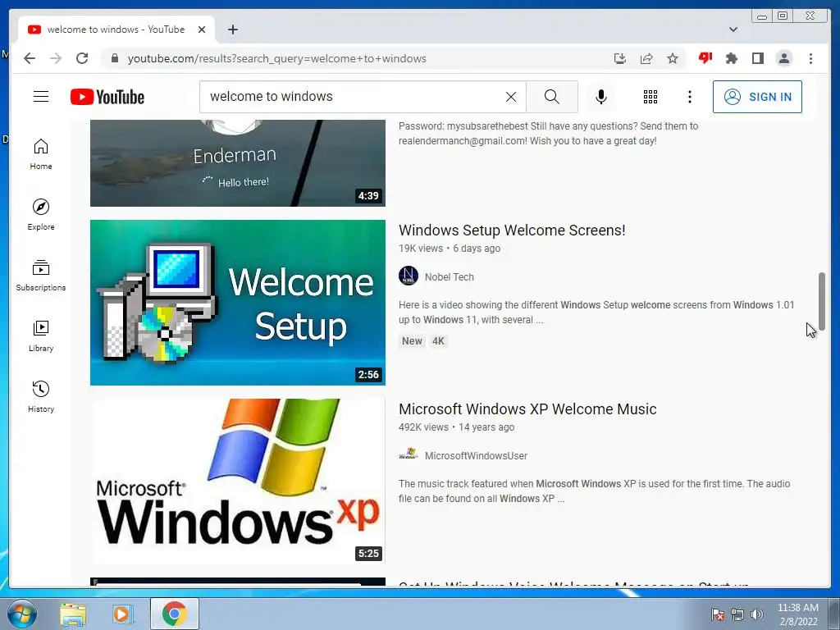Viewport: 840px width, 630px height.
Task: Click the 19K views • 6 days ago text
Action: 450,249
